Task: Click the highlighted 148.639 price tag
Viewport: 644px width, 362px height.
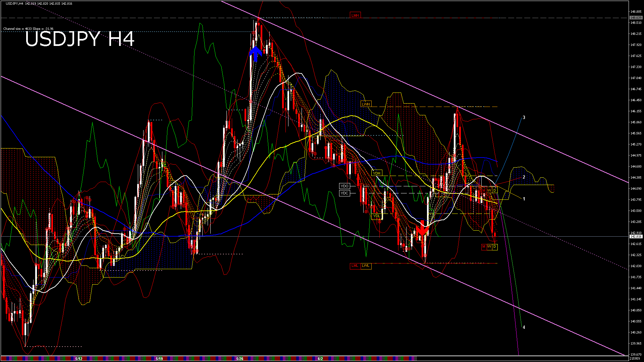Action: tap(636, 18)
